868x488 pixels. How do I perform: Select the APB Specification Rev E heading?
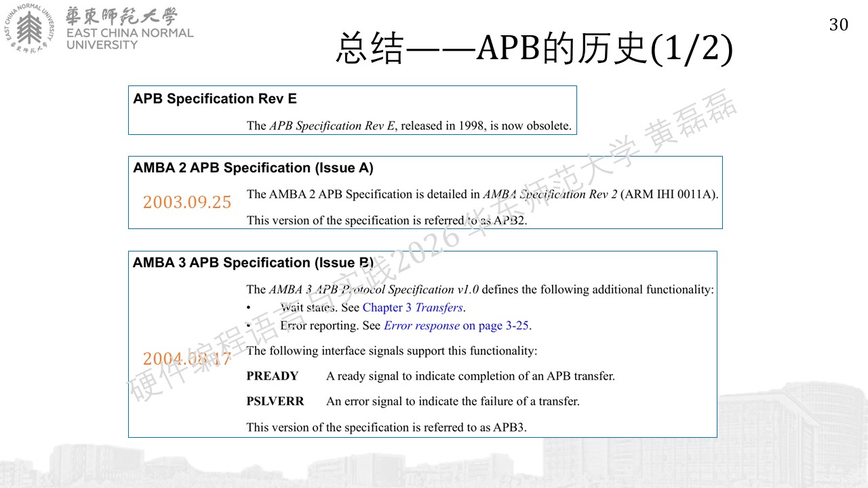215,98
